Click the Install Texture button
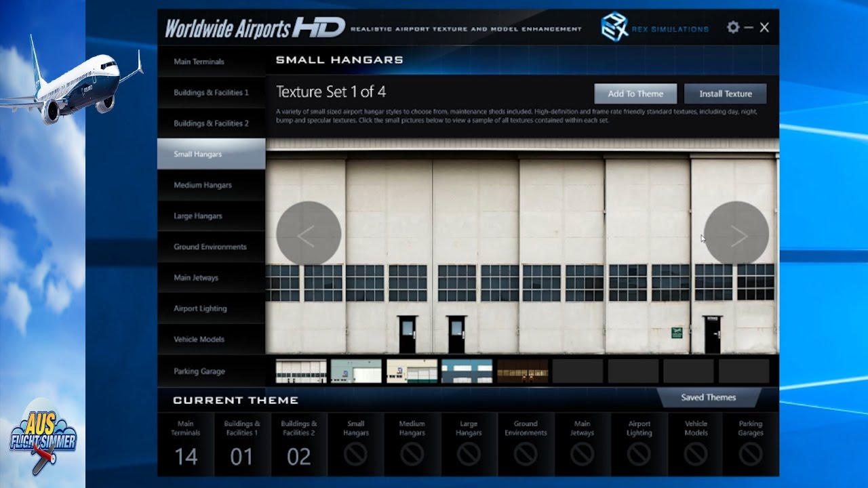This screenshot has width=868, height=488. [x=726, y=94]
